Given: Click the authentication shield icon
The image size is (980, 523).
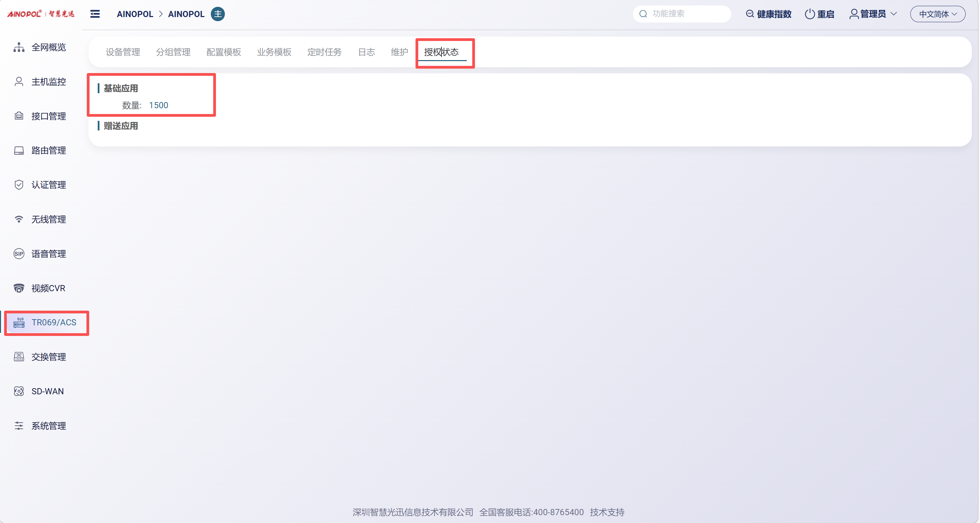Looking at the screenshot, I should [19, 185].
